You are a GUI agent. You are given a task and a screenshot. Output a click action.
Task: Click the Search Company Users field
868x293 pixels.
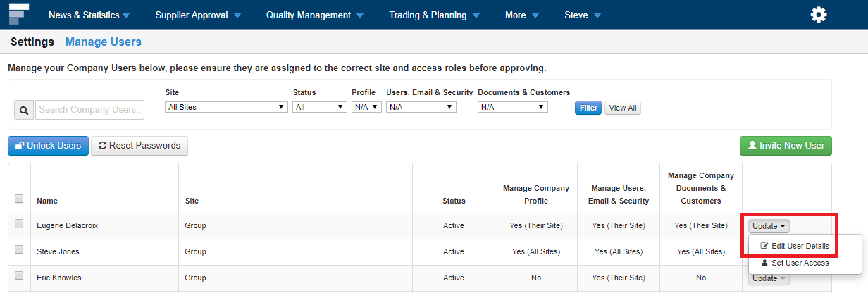click(x=89, y=110)
